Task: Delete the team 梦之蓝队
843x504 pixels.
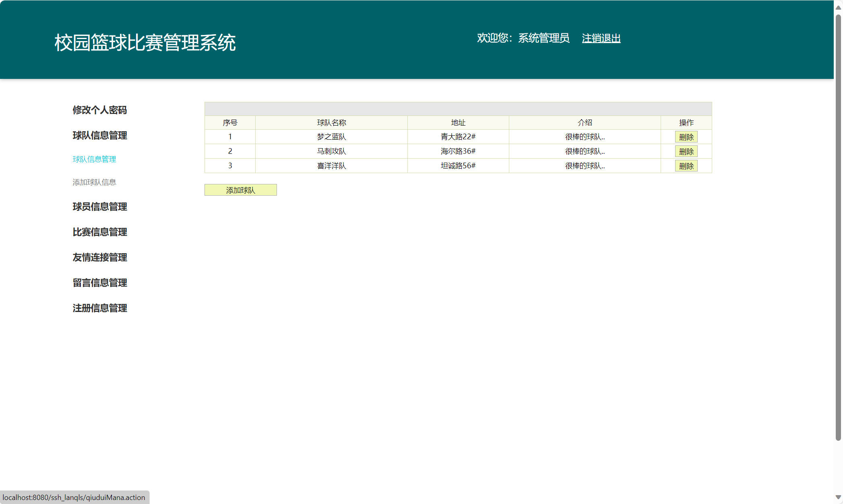Action: (x=686, y=137)
